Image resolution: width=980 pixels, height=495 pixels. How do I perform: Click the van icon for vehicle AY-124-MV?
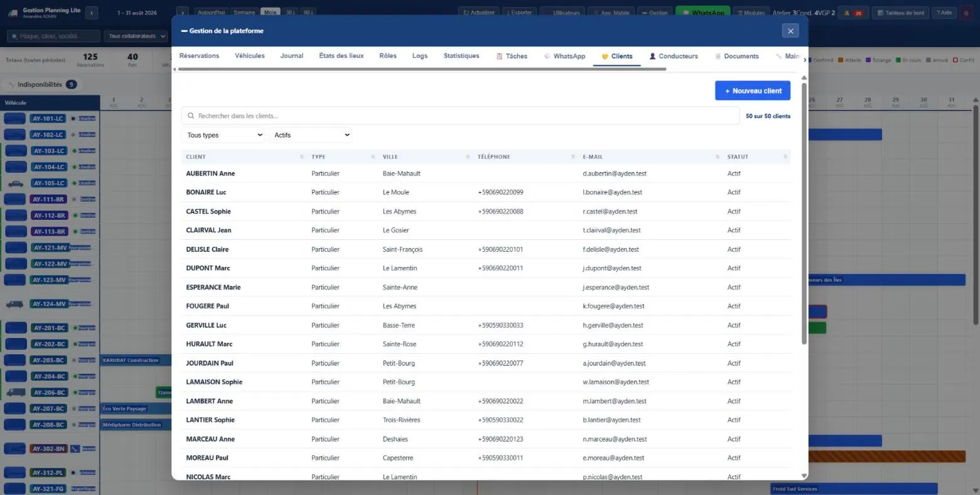click(x=15, y=304)
